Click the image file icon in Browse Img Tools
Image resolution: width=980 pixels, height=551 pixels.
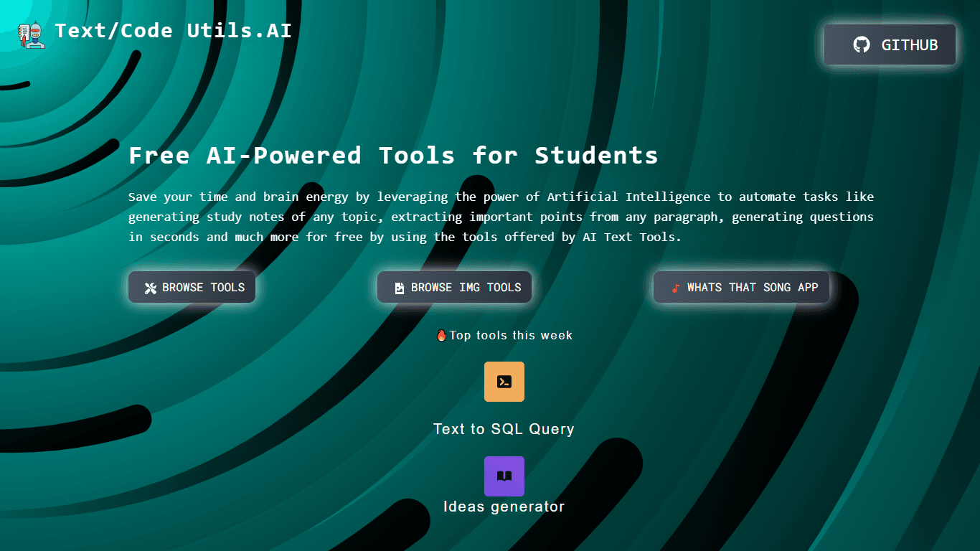pos(400,288)
